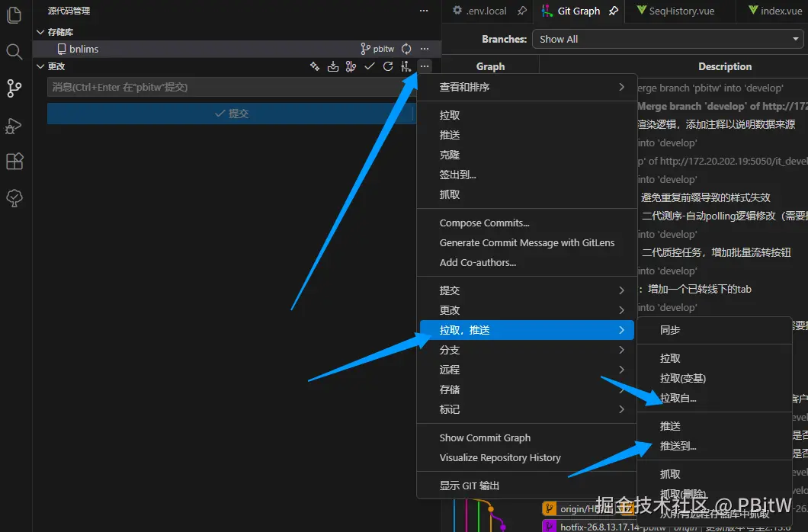Expand the 远程 submenu

click(x=527, y=370)
